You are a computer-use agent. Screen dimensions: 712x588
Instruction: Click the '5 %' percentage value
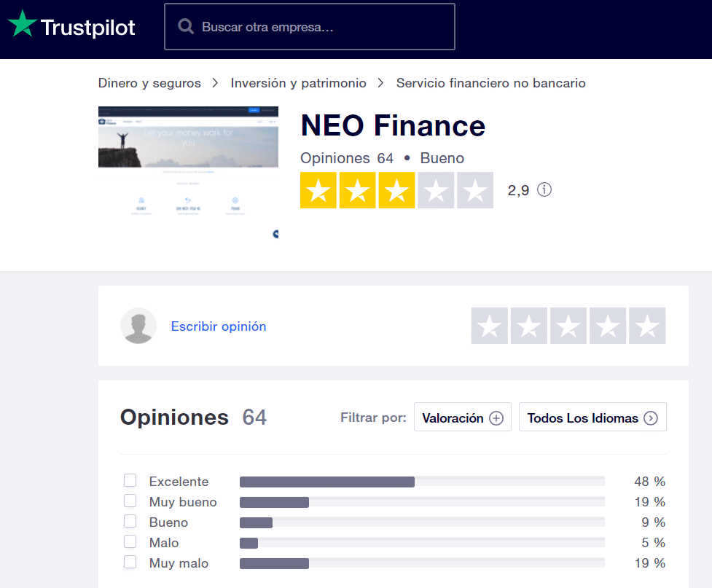(x=653, y=543)
